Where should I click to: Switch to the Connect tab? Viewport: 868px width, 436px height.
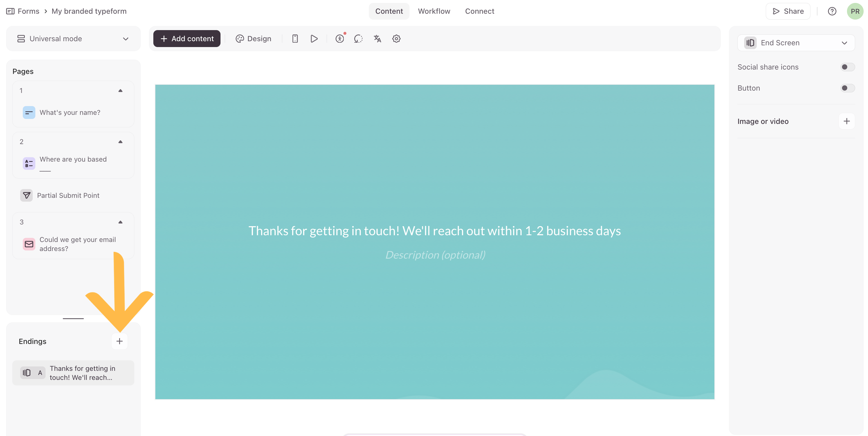click(480, 11)
